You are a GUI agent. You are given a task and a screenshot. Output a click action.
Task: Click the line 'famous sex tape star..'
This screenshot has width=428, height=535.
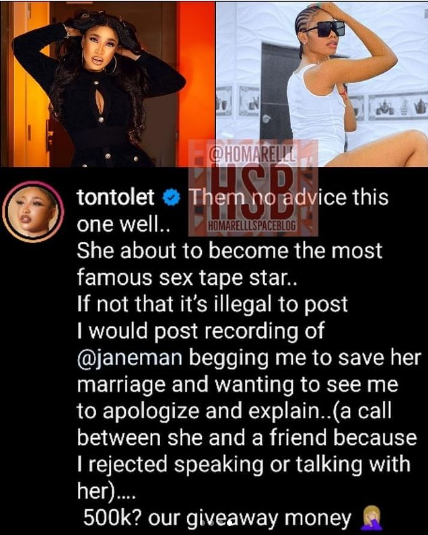[187, 277]
